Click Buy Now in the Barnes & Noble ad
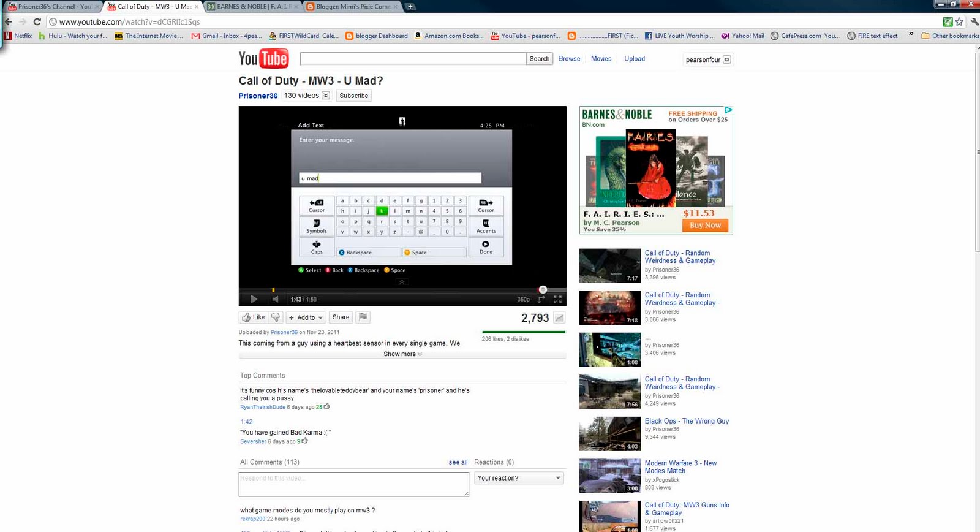980x532 pixels. pyautogui.click(x=706, y=226)
